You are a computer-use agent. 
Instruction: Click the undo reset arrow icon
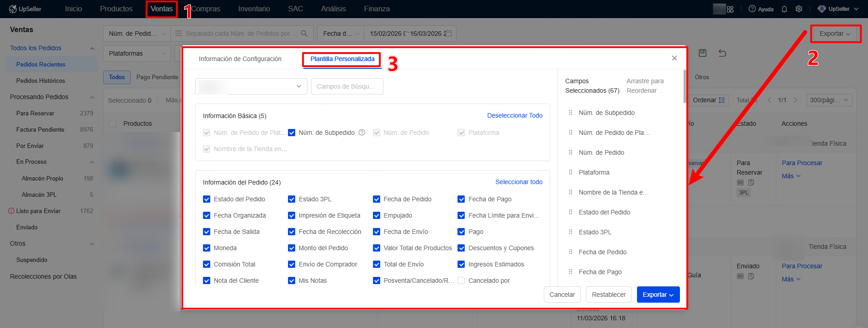point(722,53)
